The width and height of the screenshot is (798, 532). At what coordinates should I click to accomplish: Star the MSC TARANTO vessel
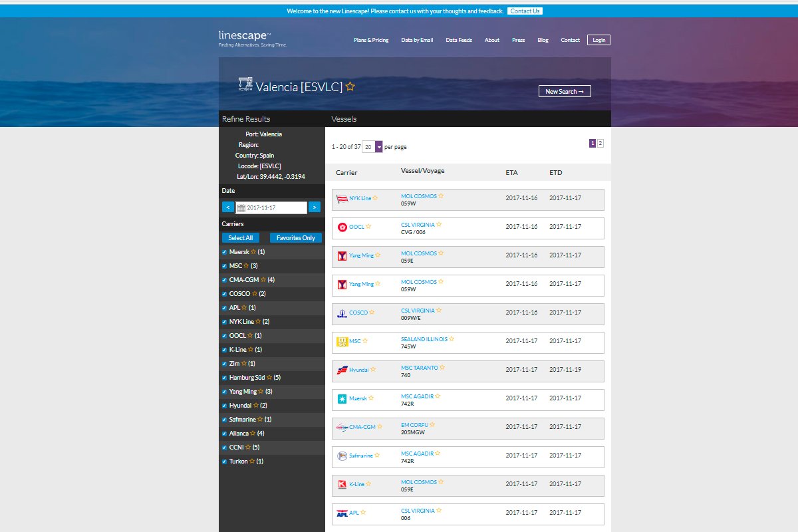[442, 367]
